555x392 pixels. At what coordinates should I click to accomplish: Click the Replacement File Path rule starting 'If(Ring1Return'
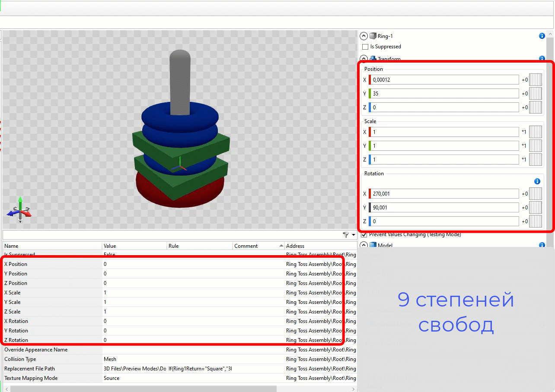pyautogui.click(x=200, y=369)
